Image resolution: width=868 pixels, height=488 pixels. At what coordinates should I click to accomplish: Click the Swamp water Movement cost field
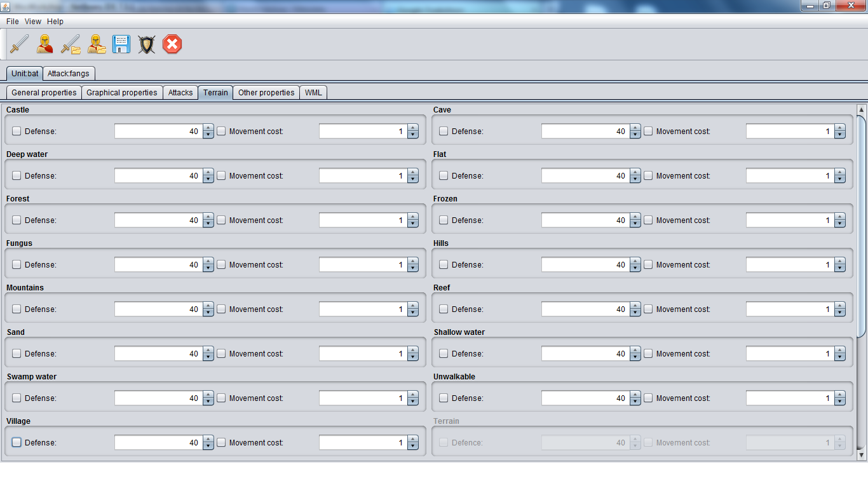pyautogui.click(x=363, y=398)
